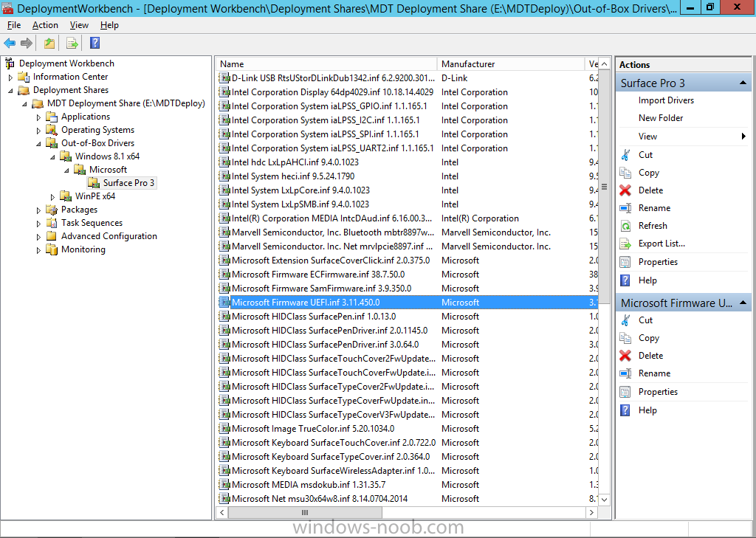Click driver icon of Microsoft Firmware UEFI.inf row
Image resolution: width=756 pixels, height=538 pixels.
(224, 303)
